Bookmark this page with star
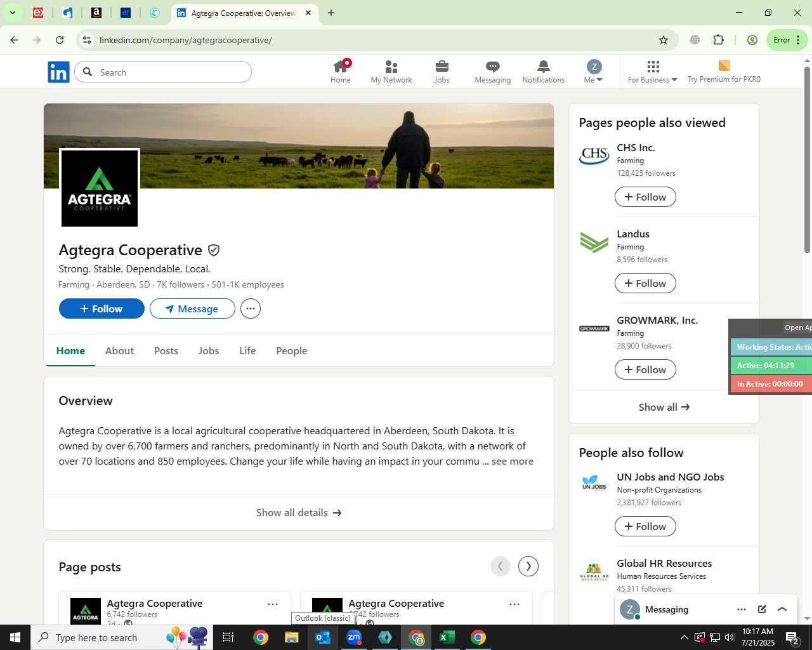This screenshot has width=812, height=650. (664, 40)
